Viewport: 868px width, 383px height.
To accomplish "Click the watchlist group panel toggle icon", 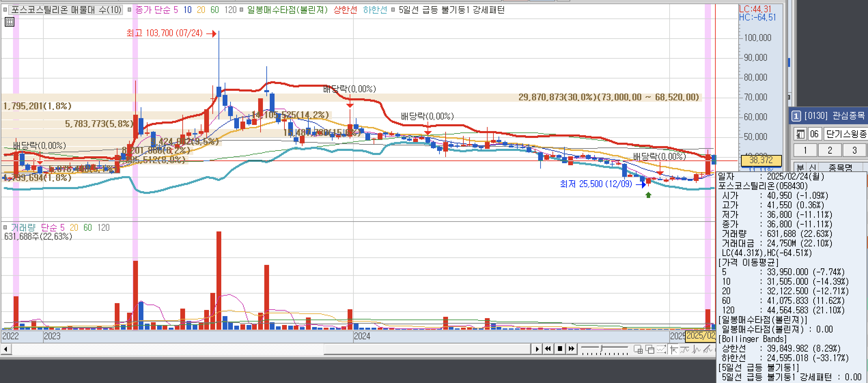I will 800,134.
